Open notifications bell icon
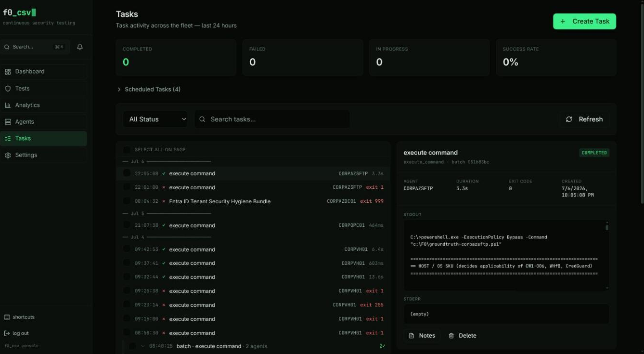This screenshot has width=644, height=354. pyautogui.click(x=80, y=47)
